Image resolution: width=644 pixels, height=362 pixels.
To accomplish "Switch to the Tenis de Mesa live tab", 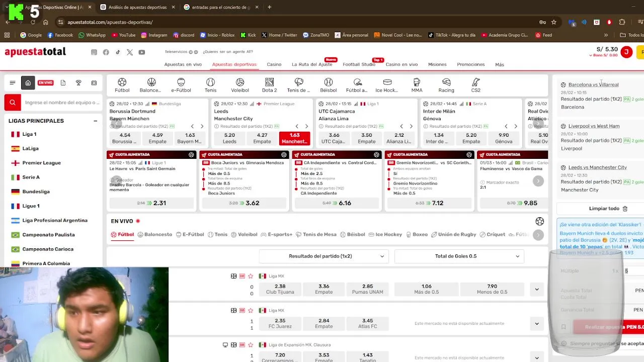I will [x=316, y=234].
